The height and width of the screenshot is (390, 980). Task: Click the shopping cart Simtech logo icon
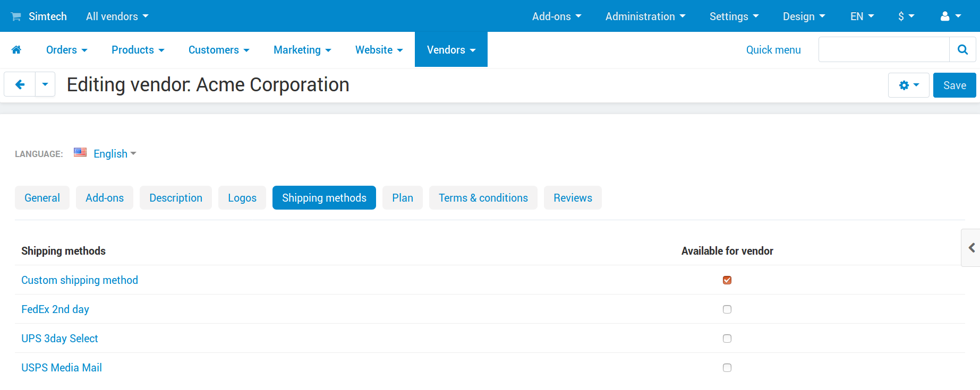pos(16,16)
